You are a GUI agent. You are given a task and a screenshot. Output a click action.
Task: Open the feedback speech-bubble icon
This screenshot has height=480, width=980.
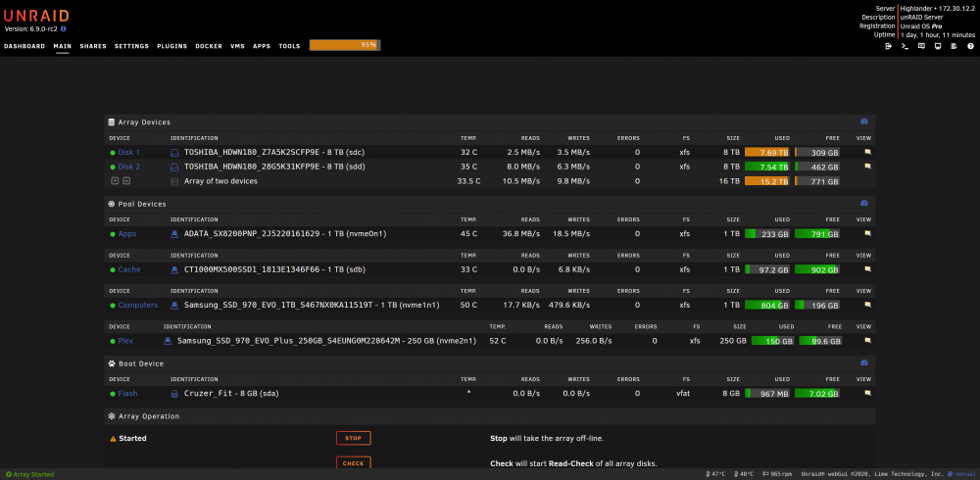click(x=921, y=46)
